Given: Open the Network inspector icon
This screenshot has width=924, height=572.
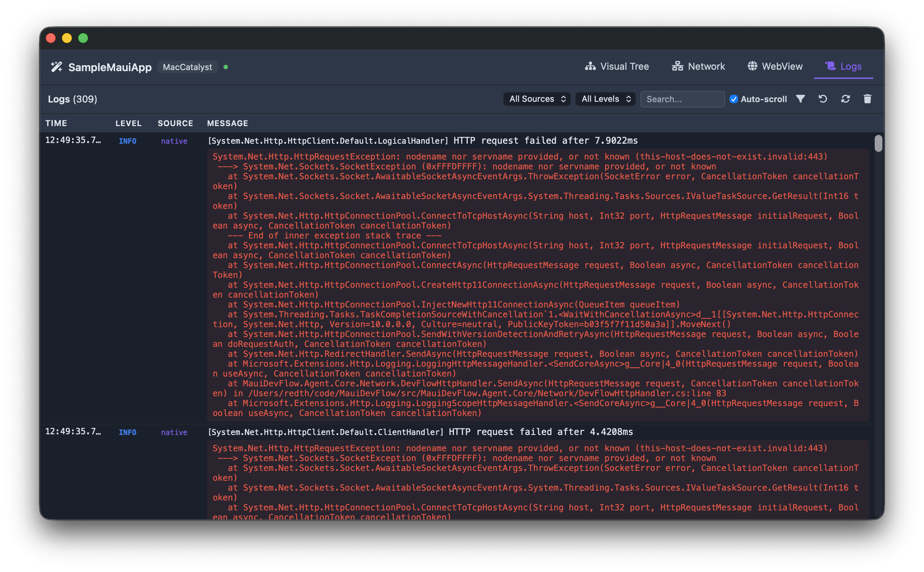Looking at the screenshot, I should [678, 66].
